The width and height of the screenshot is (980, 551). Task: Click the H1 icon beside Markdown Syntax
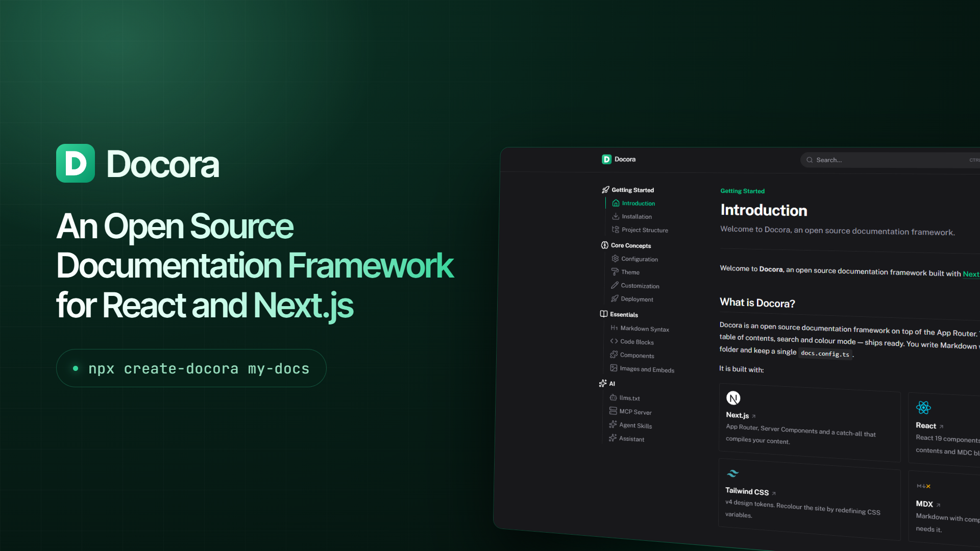click(614, 328)
